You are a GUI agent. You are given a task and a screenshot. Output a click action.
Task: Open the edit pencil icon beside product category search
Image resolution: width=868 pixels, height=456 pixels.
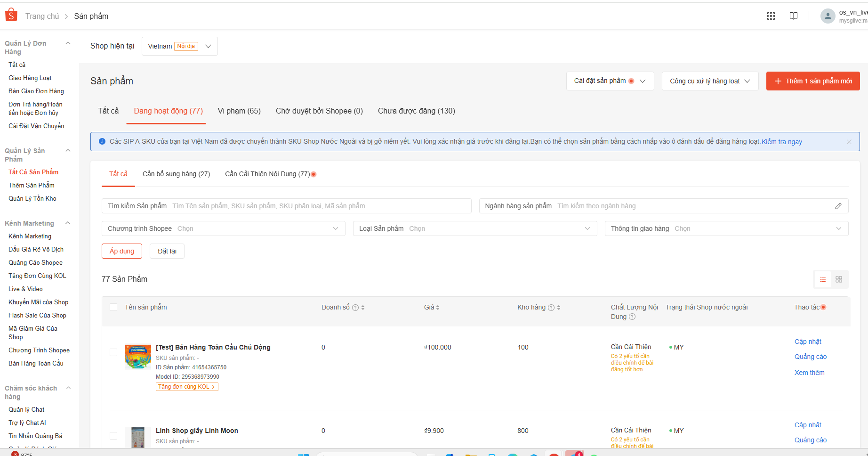(838, 206)
